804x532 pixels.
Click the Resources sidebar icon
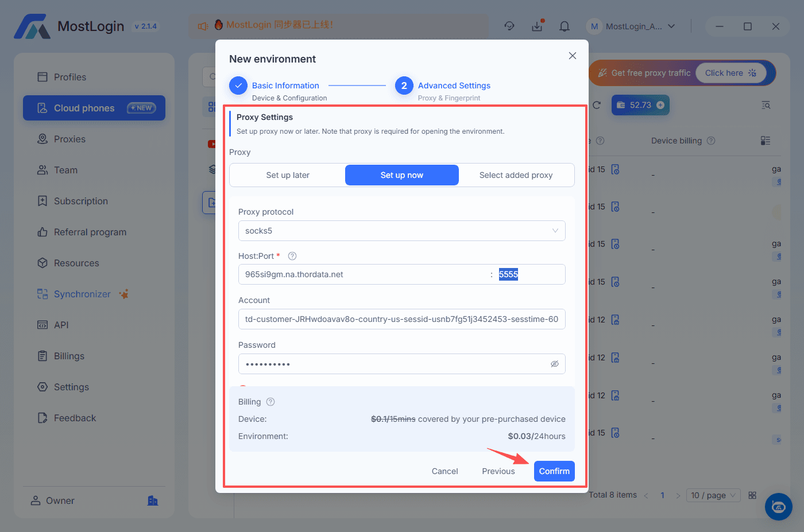tap(42, 263)
